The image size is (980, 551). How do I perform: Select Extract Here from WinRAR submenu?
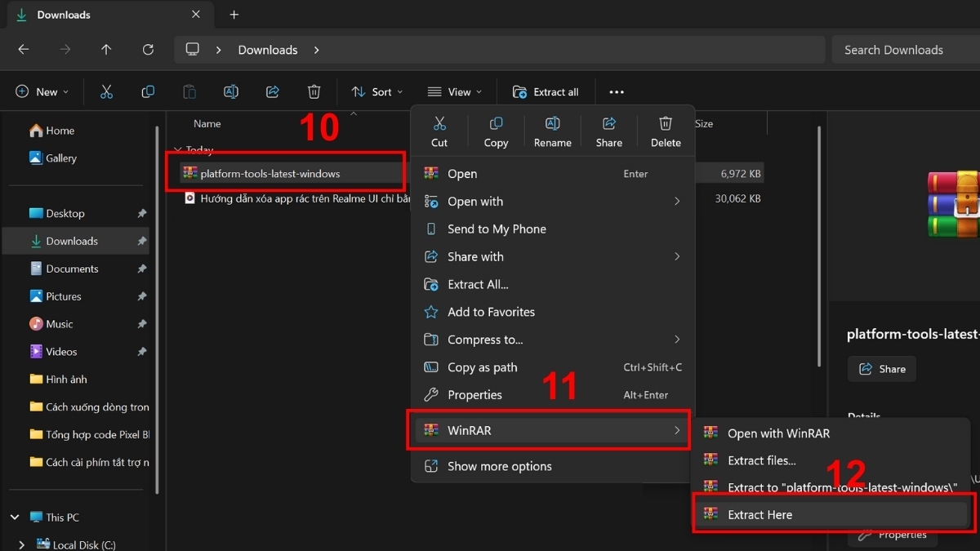point(759,514)
